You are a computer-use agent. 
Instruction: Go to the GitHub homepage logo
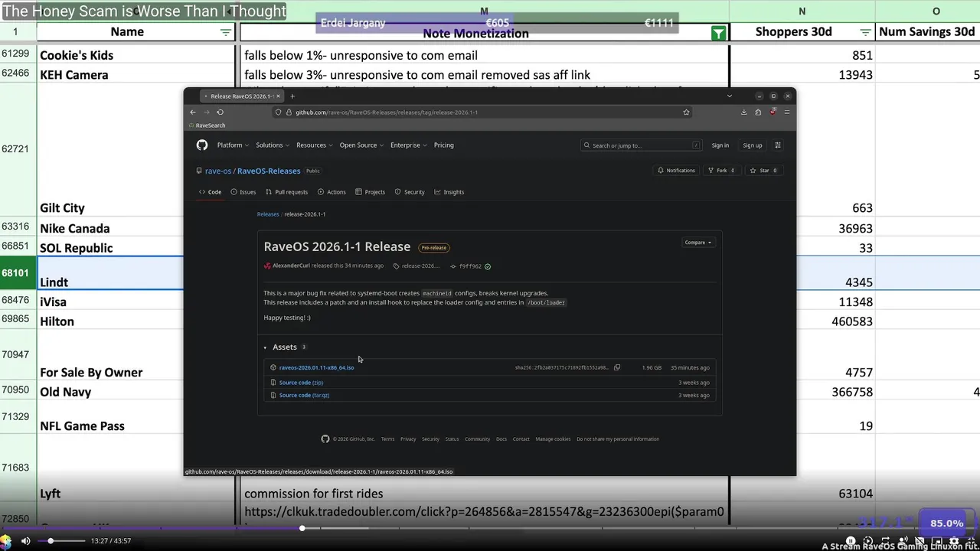click(202, 145)
